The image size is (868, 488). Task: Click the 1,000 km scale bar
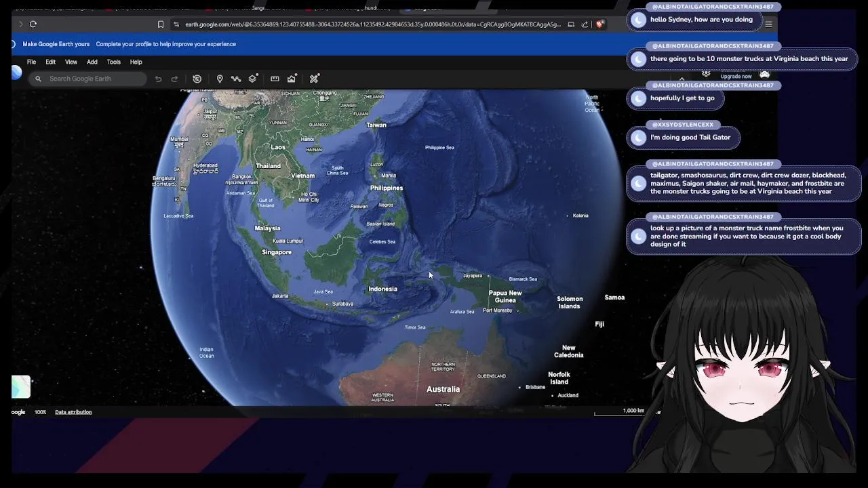tap(619, 411)
